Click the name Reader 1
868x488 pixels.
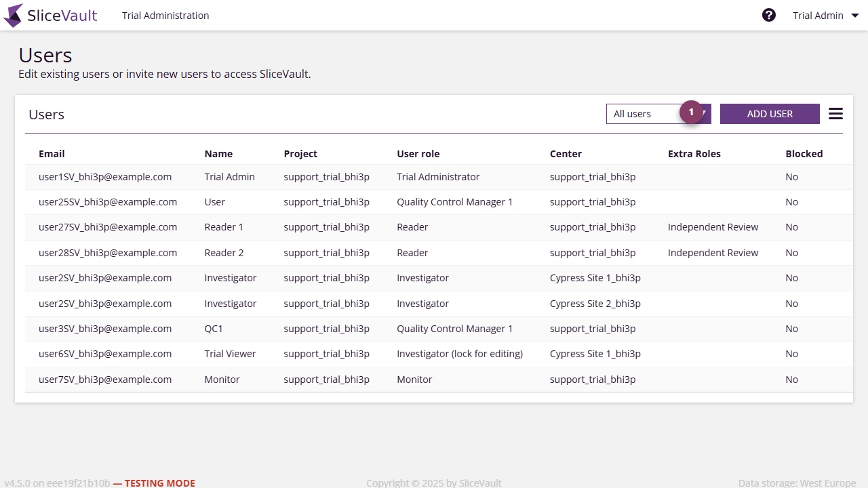pyautogui.click(x=223, y=227)
